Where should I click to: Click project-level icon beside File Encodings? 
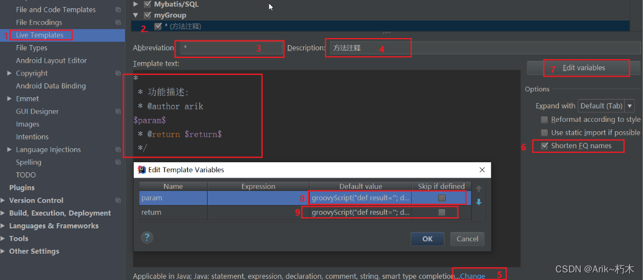click(118, 22)
